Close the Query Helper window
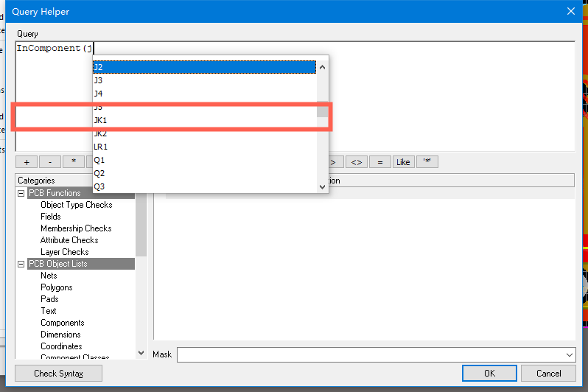Screen dimensions: 588x392 570,11
